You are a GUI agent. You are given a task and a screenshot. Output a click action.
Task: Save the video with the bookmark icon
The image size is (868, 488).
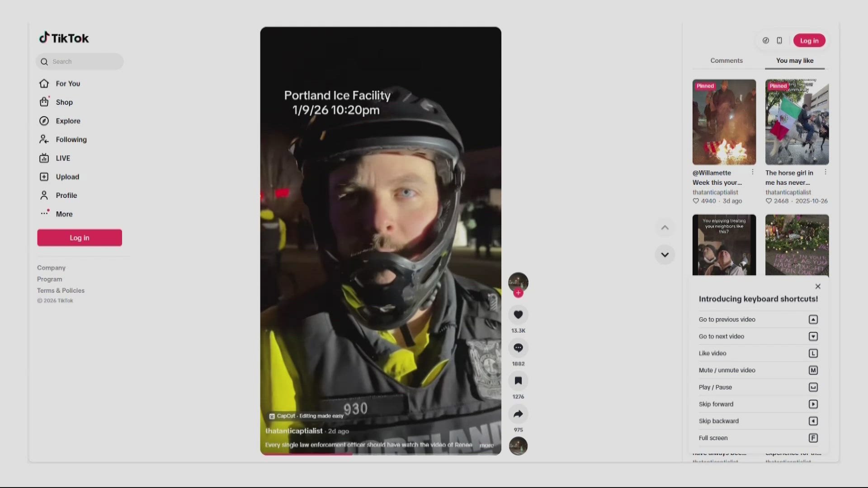click(519, 381)
